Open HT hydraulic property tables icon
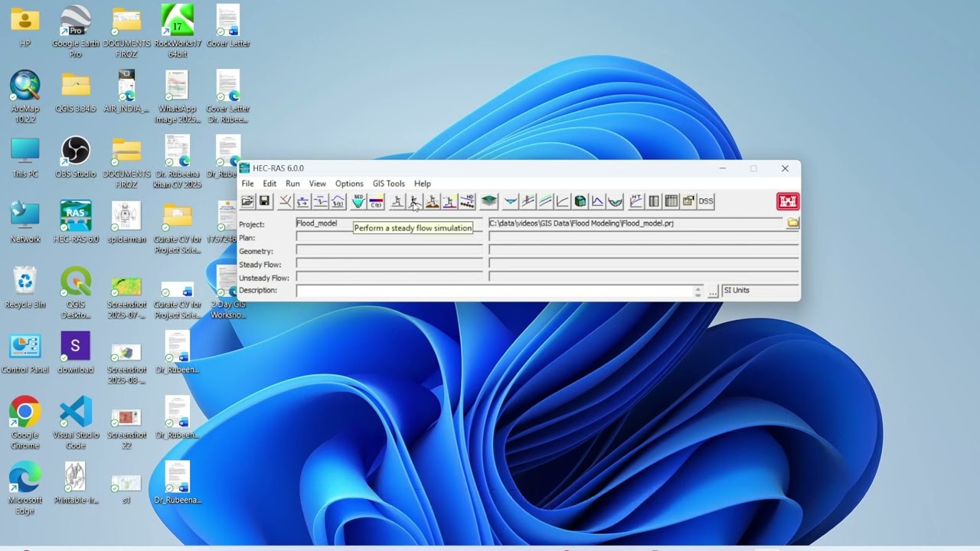 (635, 201)
